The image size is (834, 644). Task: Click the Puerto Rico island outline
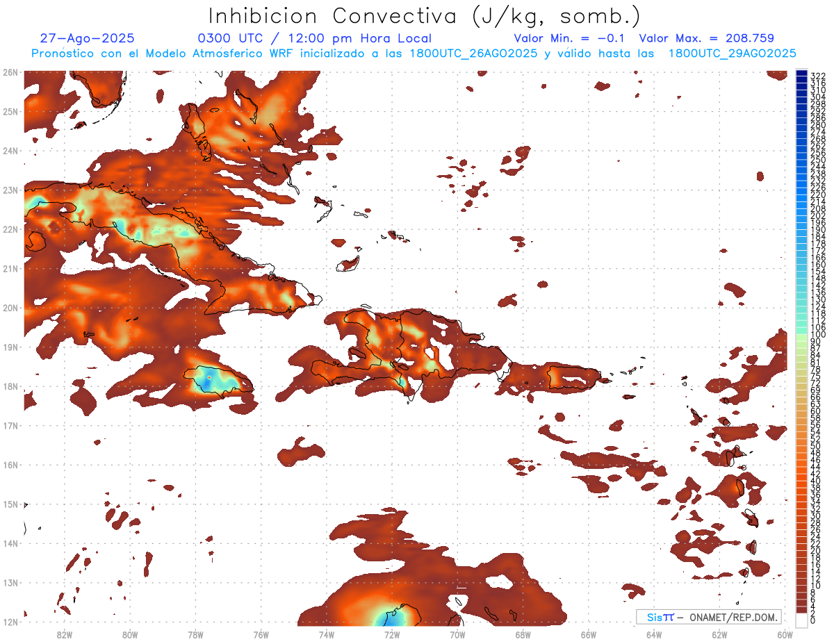(x=574, y=377)
